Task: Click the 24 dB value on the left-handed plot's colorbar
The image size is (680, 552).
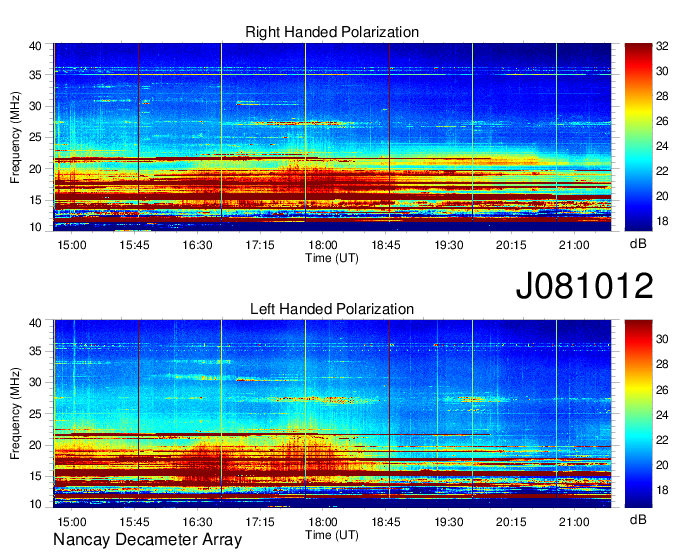Action: point(662,415)
